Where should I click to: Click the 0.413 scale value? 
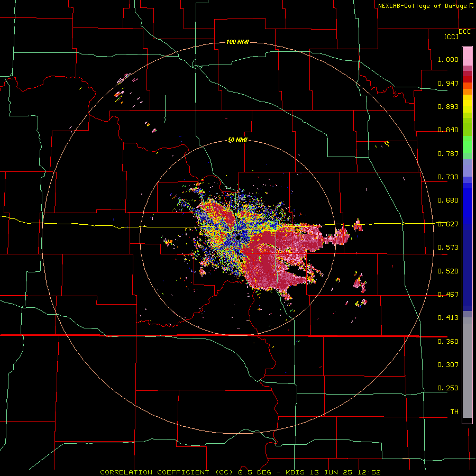pyautogui.click(x=448, y=318)
